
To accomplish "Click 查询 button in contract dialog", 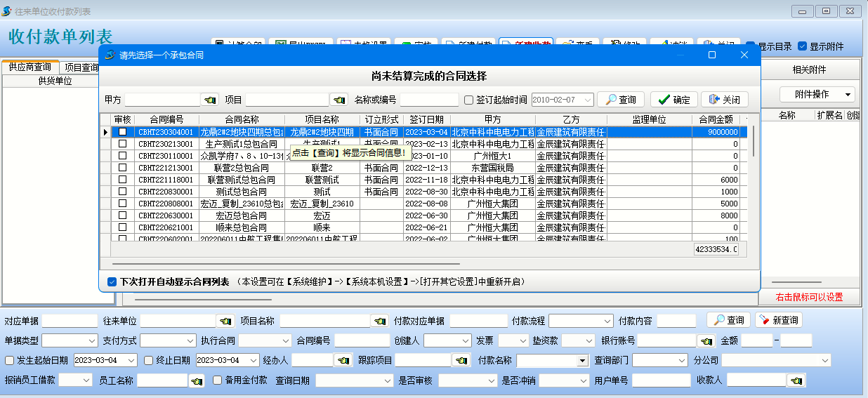I will pos(621,100).
